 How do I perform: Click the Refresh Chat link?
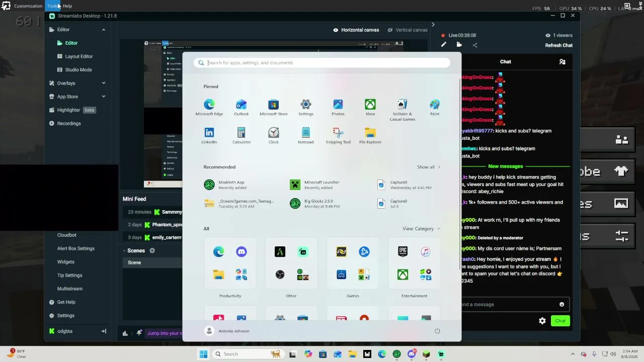(559, 45)
